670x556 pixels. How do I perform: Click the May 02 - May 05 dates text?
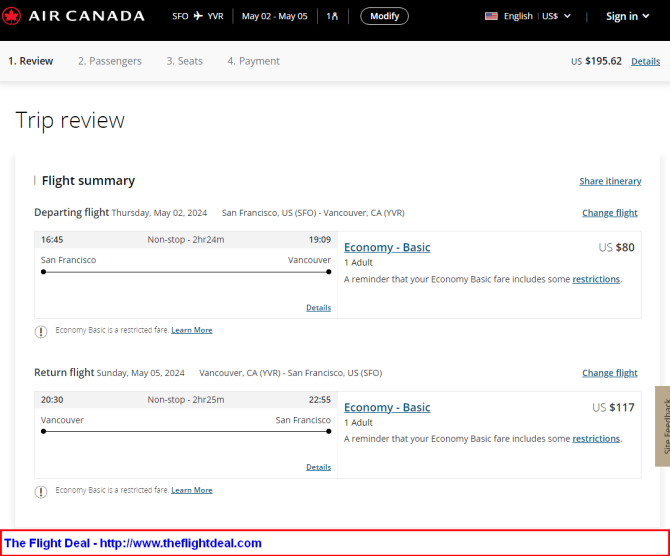[x=275, y=16]
